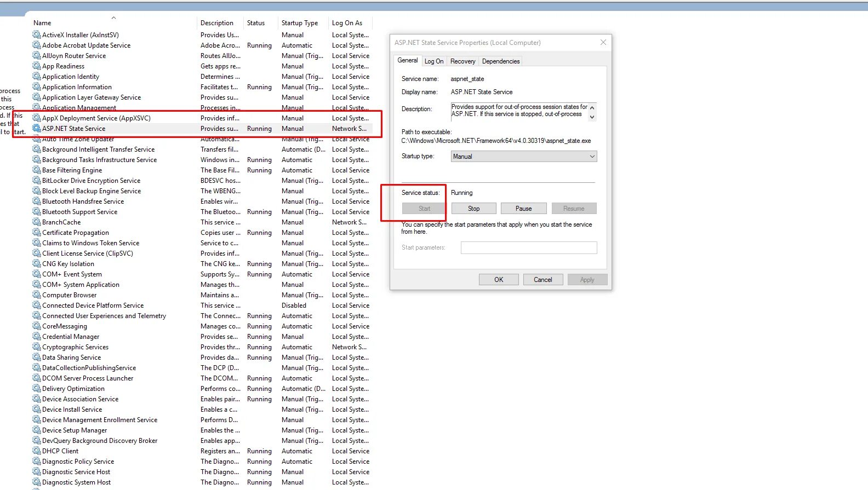The height and width of the screenshot is (490, 868).
Task: Sort by the Startup Type column header
Action: pyautogui.click(x=304, y=23)
